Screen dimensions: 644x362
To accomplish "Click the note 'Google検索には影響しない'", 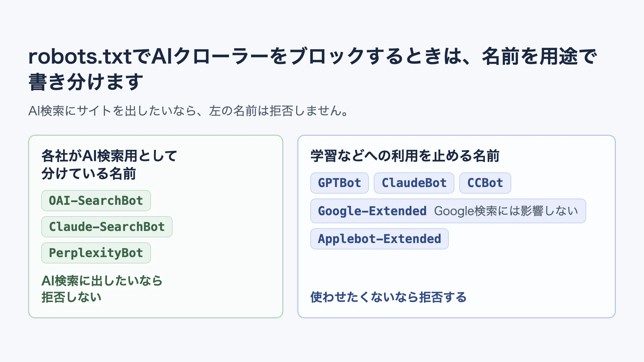I will click(x=506, y=211).
